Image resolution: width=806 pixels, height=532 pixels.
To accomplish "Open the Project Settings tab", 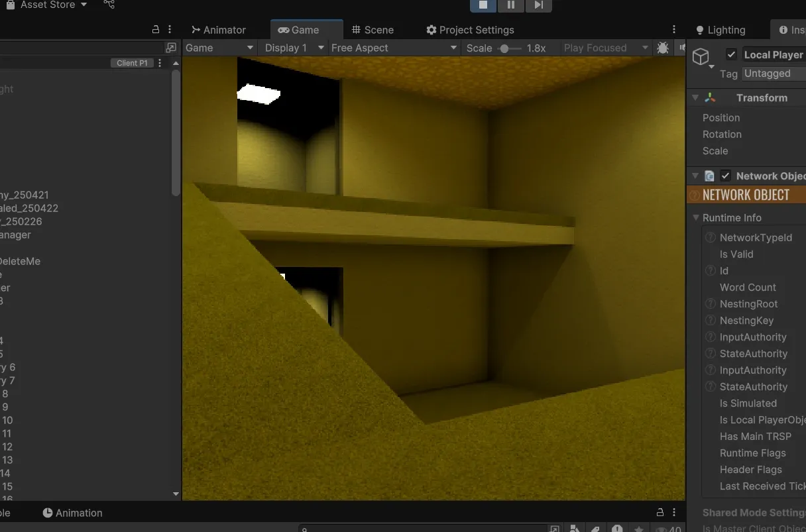I will tap(470, 30).
